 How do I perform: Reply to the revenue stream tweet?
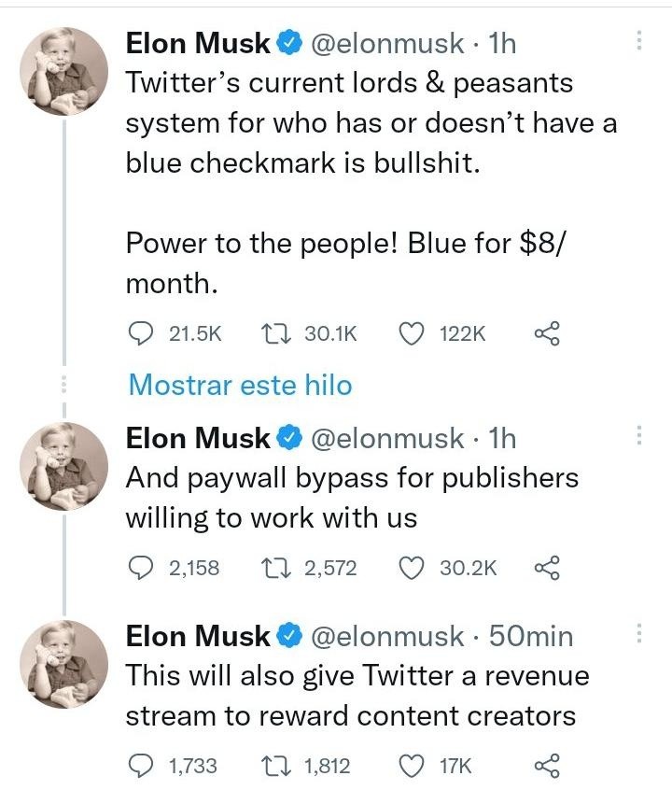[x=139, y=767]
